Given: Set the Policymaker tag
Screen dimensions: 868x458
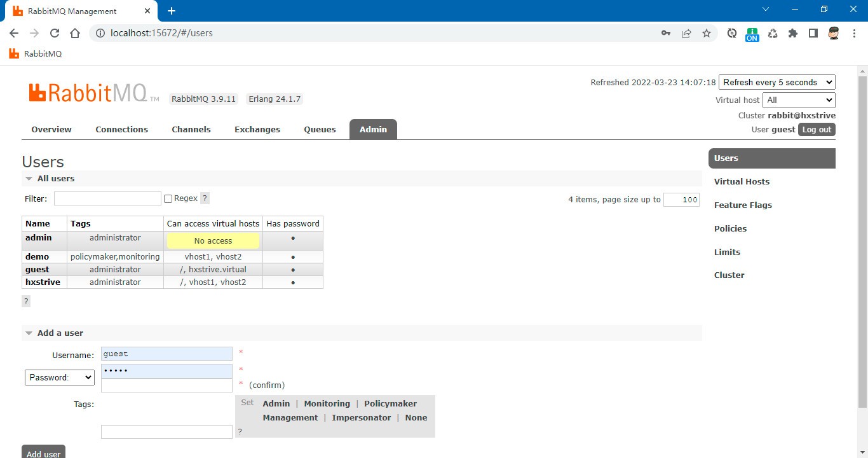Looking at the screenshot, I should [x=390, y=404].
